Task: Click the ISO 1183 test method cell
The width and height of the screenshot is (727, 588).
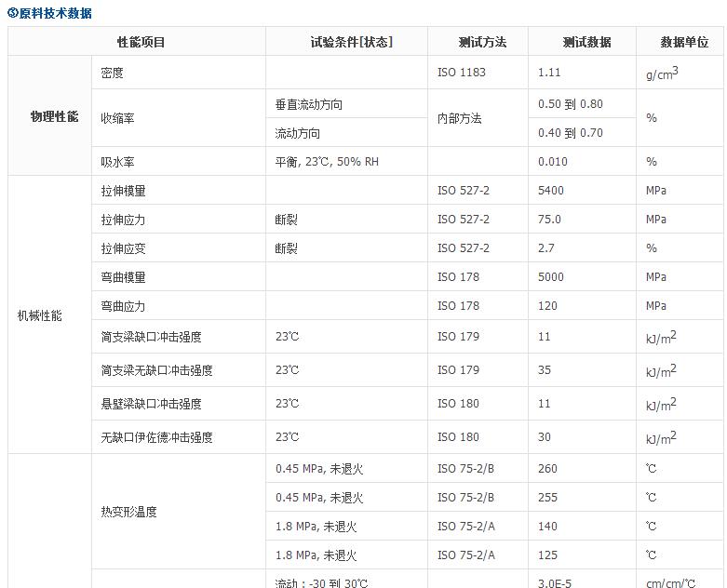Action: pos(462,73)
